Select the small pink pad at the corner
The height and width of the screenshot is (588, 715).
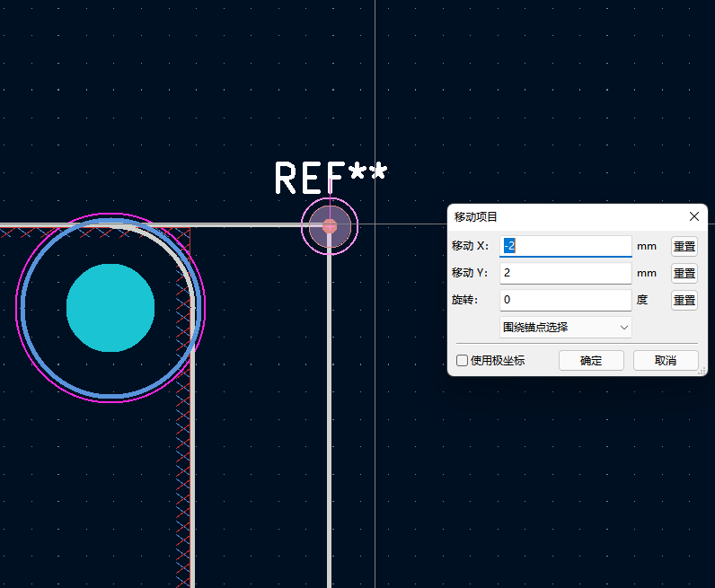[330, 226]
